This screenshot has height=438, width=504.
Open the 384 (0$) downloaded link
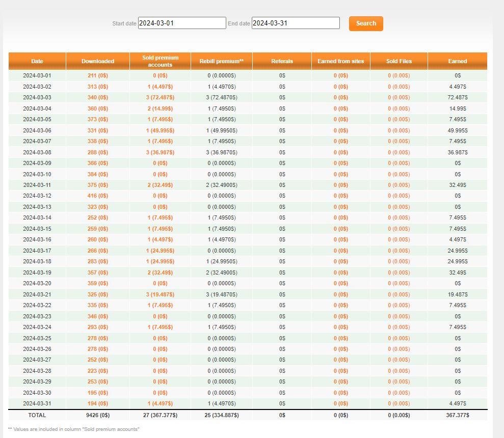tap(98, 174)
